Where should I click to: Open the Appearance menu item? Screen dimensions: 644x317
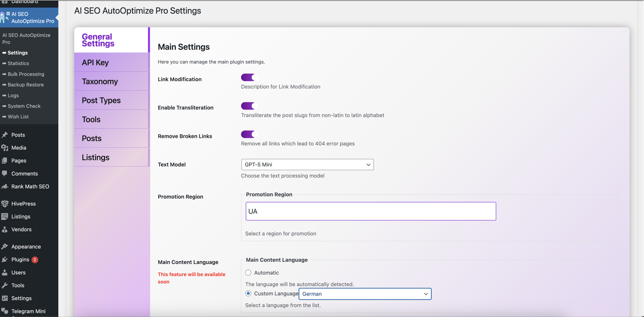point(26,247)
